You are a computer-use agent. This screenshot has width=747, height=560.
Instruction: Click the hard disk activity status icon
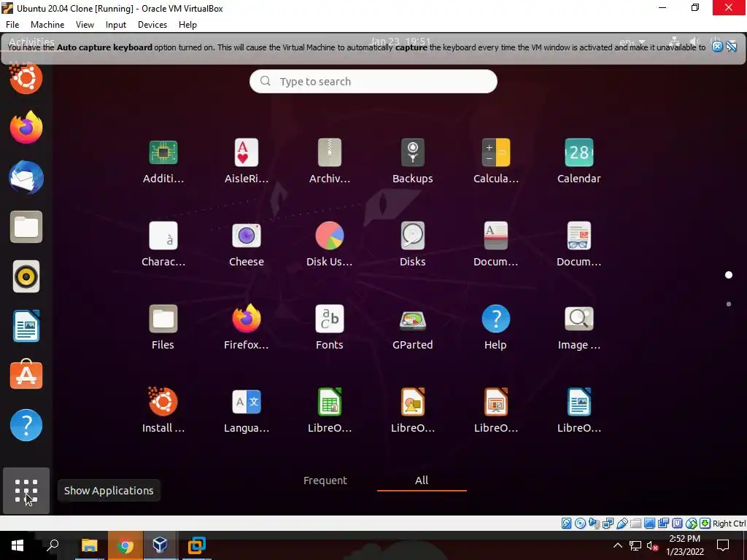pos(566,524)
